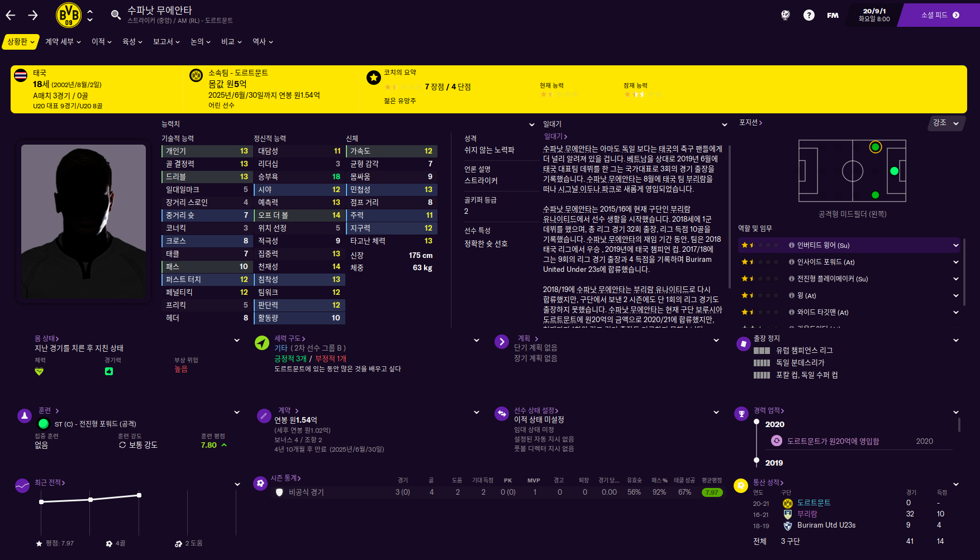Click the 체력 heart condition icon
The width and height of the screenshot is (980, 560).
pos(39,371)
